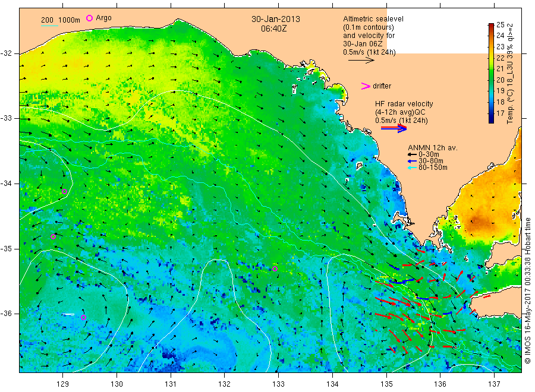
Task: Click latitude axis label -34
Action: (x=6, y=184)
